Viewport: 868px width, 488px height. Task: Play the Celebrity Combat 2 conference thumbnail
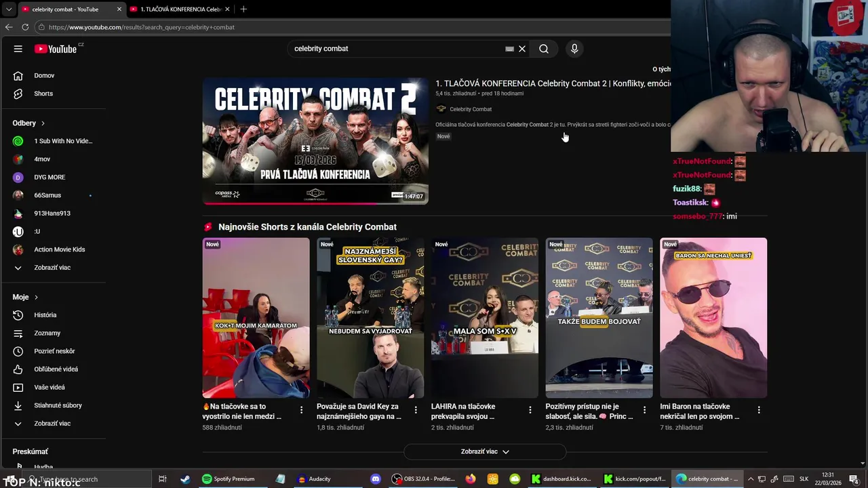315,141
